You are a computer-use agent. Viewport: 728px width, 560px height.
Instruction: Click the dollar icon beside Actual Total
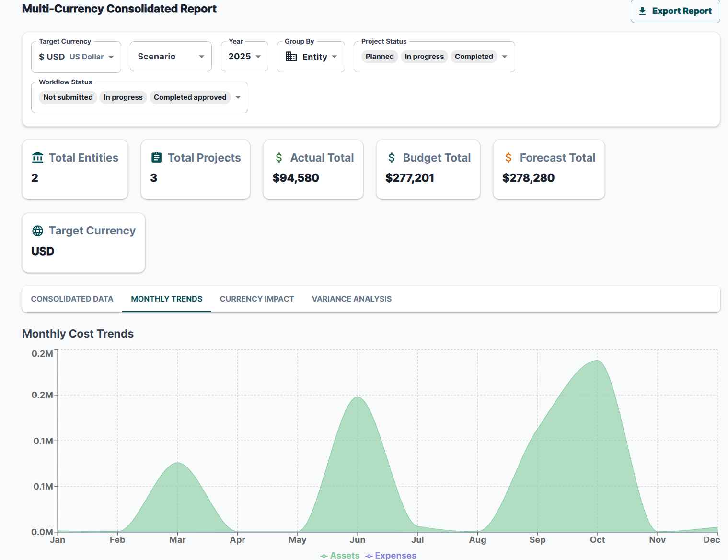click(278, 157)
